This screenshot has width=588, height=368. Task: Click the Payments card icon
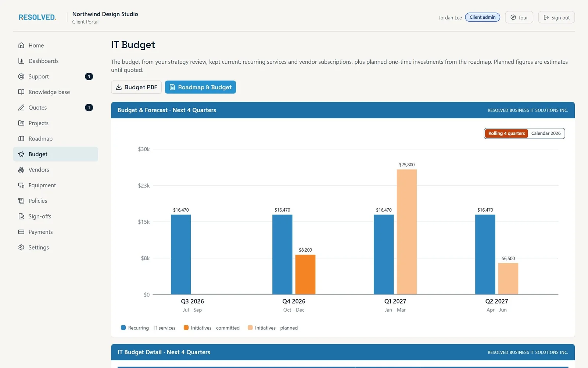pyautogui.click(x=21, y=232)
